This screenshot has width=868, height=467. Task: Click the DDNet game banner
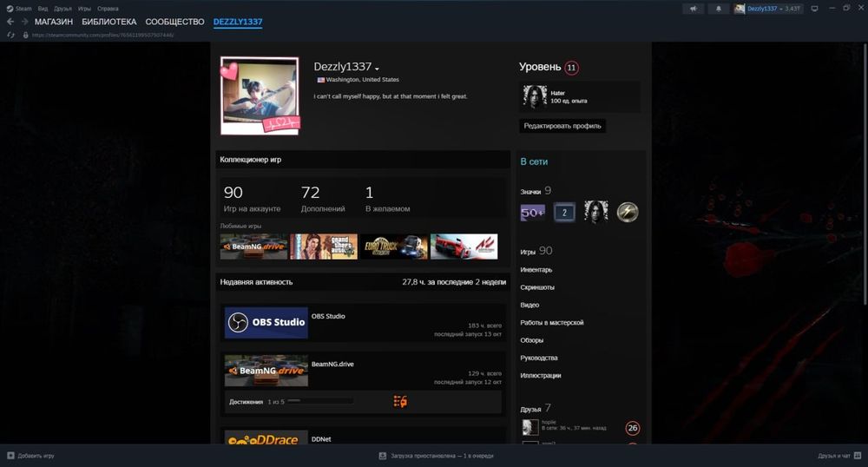pos(266,437)
